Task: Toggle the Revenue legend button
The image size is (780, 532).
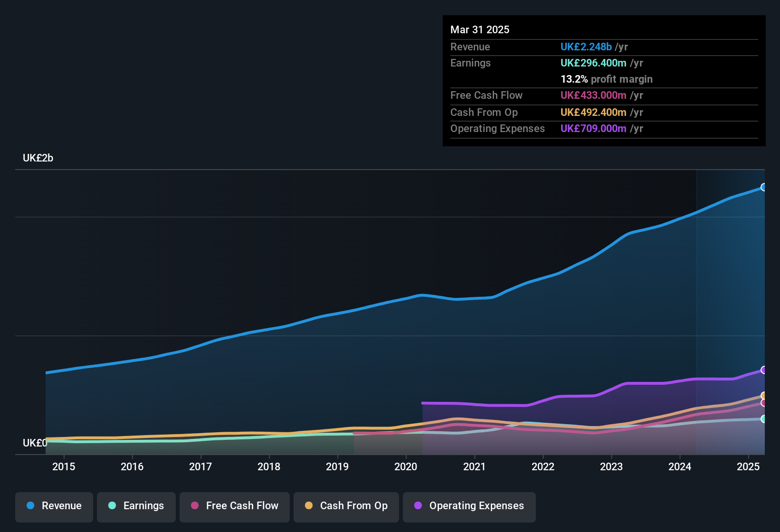Action: click(x=54, y=506)
